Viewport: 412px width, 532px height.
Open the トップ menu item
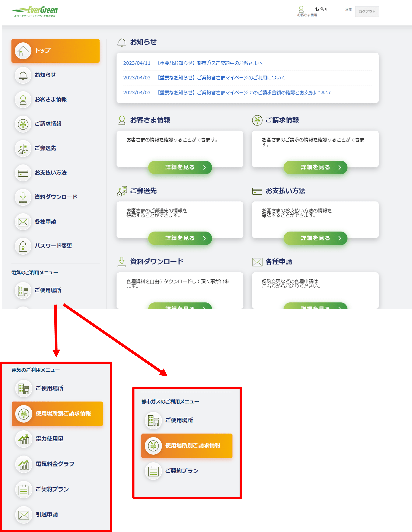[55, 51]
